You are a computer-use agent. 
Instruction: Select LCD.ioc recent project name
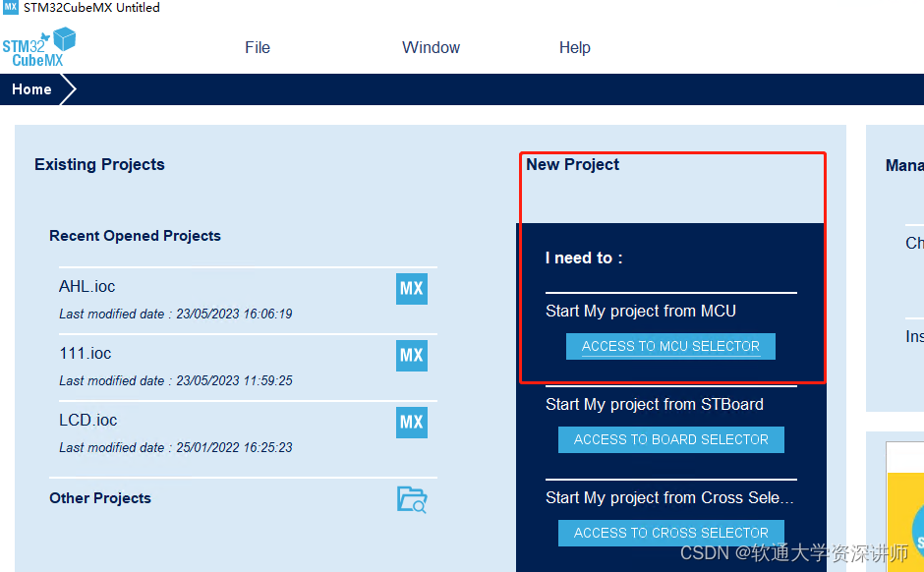[x=88, y=420]
